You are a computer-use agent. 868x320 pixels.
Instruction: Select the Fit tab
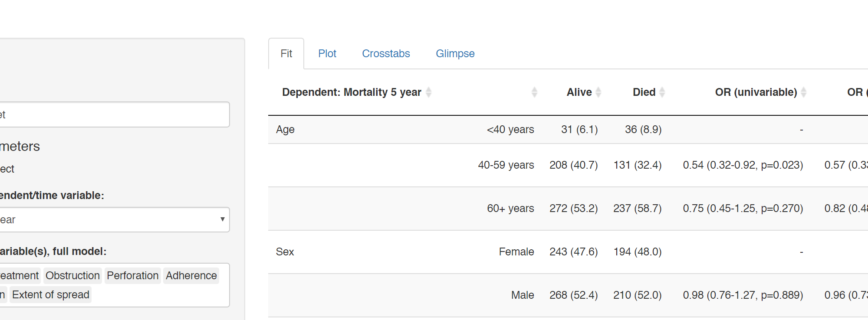(x=286, y=54)
